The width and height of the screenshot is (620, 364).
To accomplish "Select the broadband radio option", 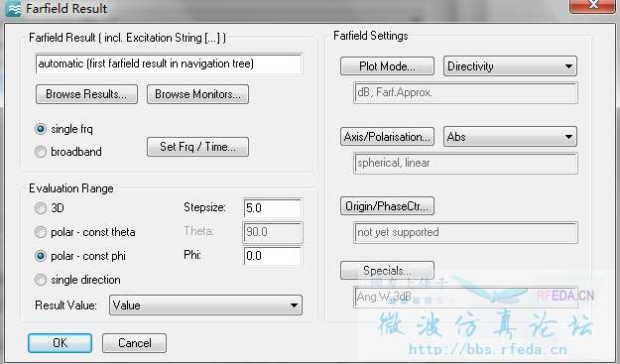I will 41,152.
